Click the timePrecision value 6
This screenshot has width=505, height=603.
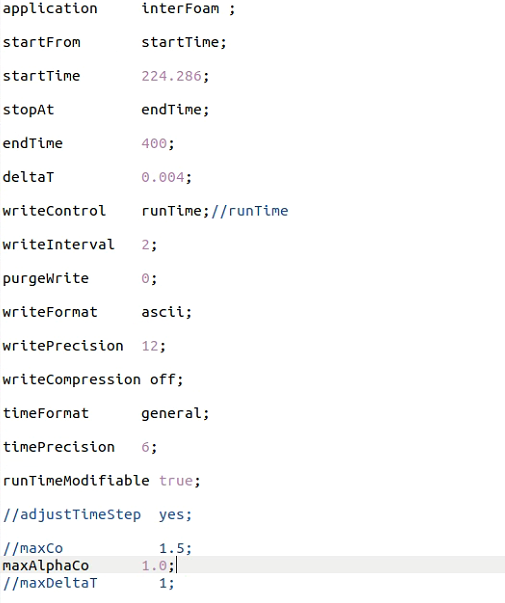146,447
